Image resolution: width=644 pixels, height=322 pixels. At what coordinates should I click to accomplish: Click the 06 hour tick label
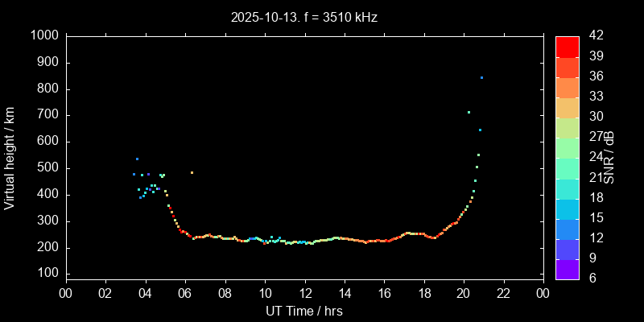185,294
